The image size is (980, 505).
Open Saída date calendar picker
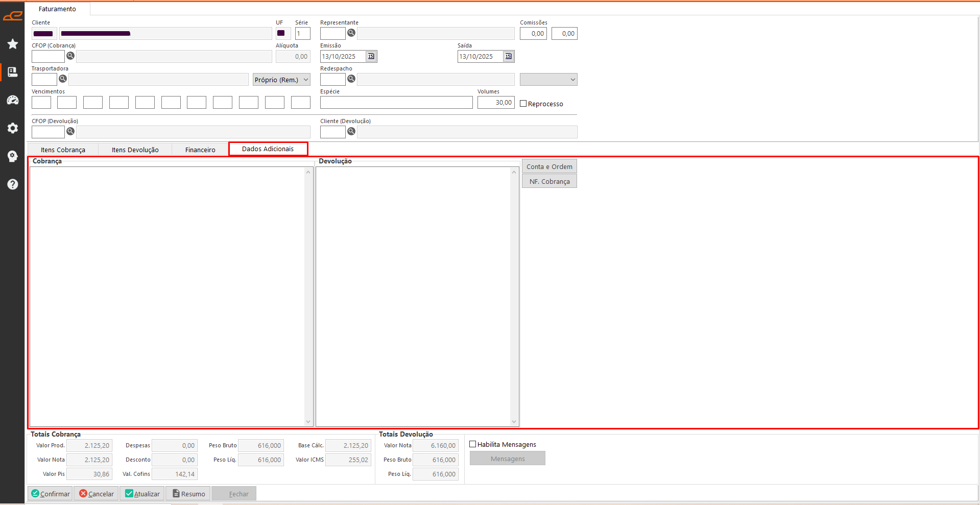[508, 56]
